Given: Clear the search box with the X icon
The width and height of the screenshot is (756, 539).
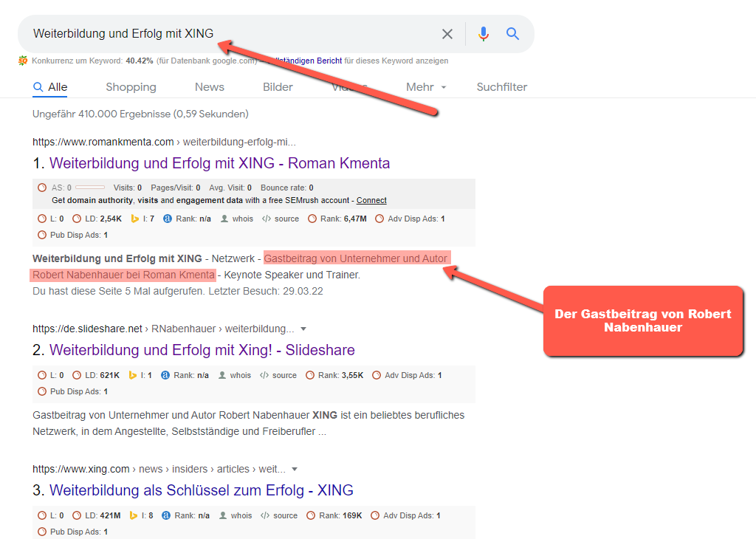Looking at the screenshot, I should click(447, 34).
